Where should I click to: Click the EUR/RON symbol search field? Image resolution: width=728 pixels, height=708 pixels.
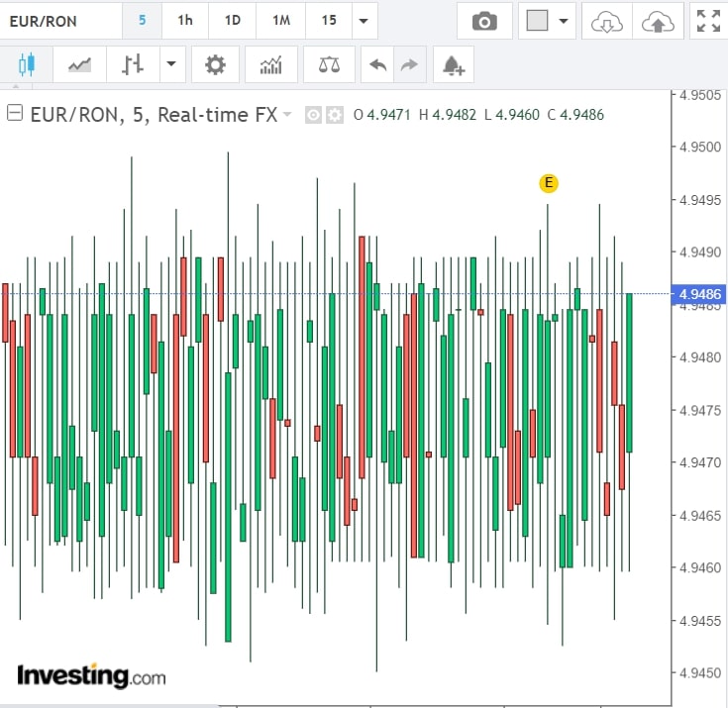tap(59, 21)
